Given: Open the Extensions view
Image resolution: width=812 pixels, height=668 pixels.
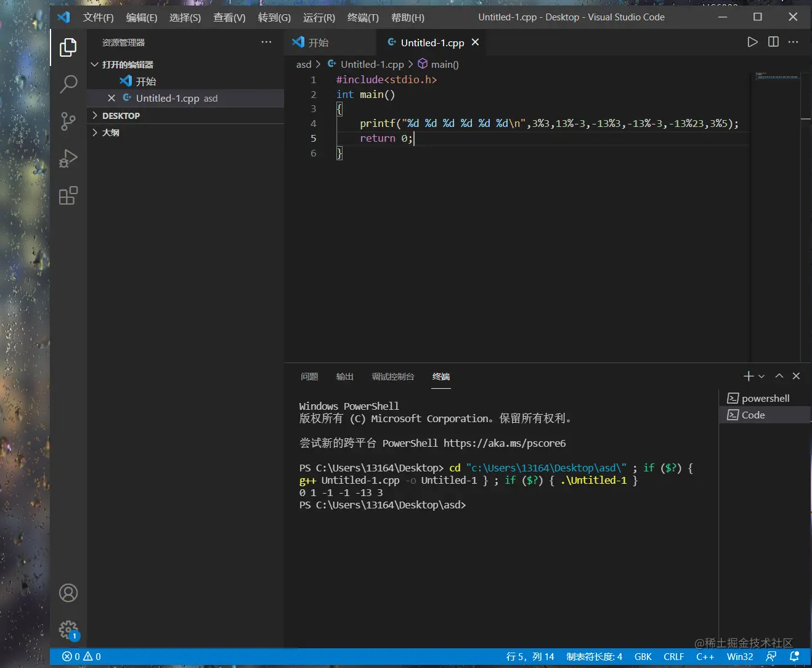Looking at the screenshot, I should 68,196.
